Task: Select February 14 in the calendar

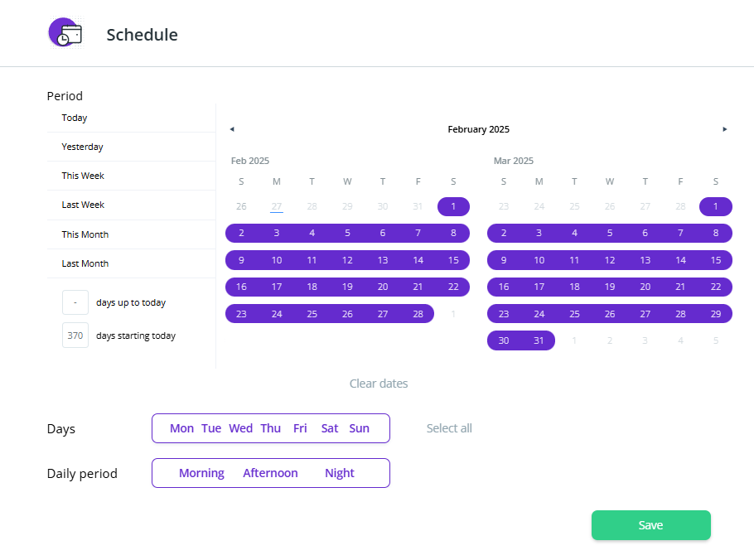Action: click(418, 260)
